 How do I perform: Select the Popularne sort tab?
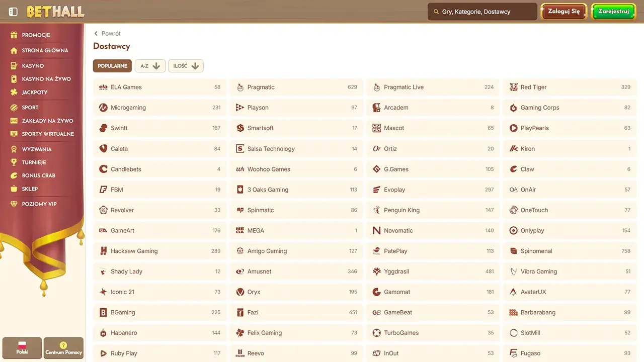(112, 66)
